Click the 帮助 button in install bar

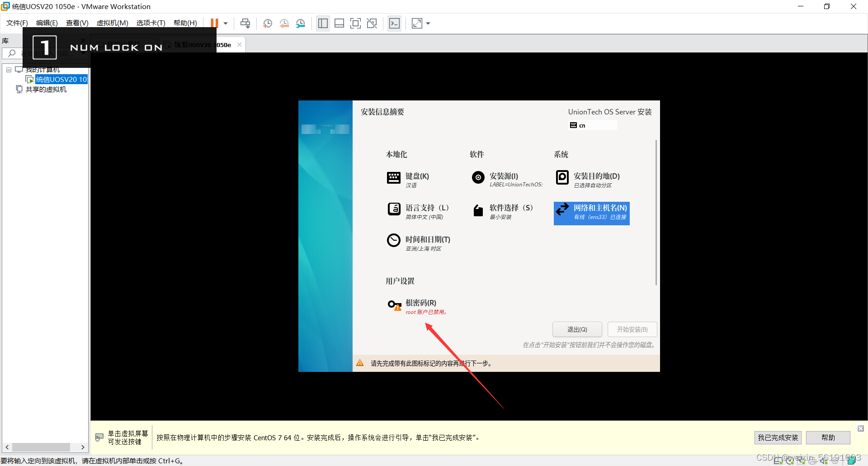pyautogui.click(x=828, y=437)
